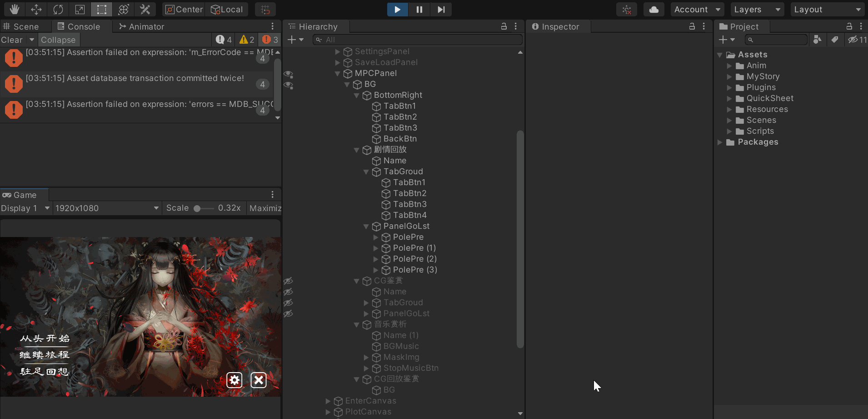Search by label in Project

pyautogui.click(x=834, y=40)
